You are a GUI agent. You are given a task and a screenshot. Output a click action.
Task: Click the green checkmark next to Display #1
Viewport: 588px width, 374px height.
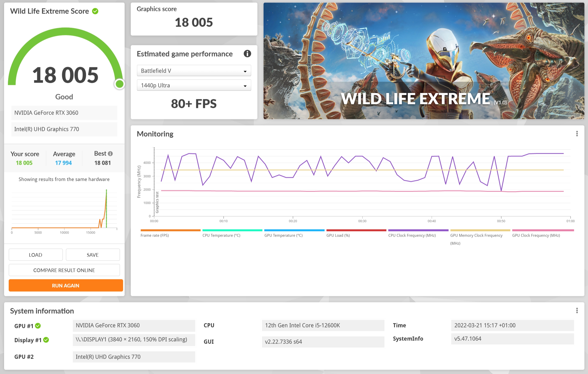46,340
